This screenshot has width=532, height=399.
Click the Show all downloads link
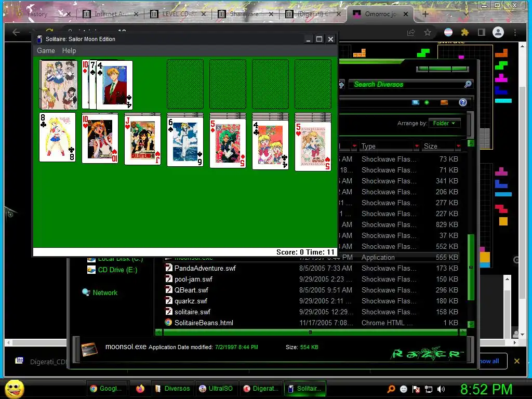[x=489, y=361]
